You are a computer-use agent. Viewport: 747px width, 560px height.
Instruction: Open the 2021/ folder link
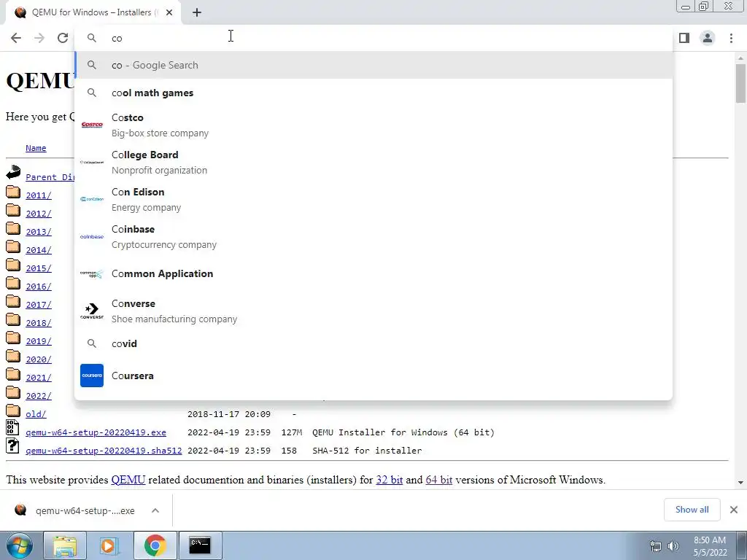39,378
